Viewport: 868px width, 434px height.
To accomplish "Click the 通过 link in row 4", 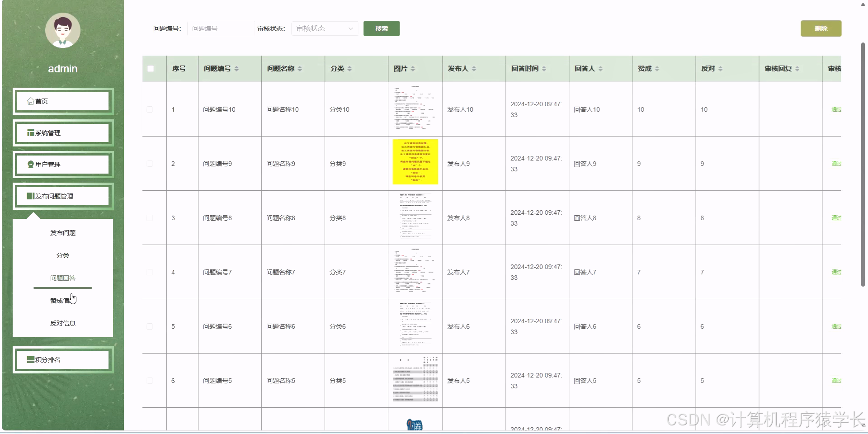I will (x=836, y=272).
